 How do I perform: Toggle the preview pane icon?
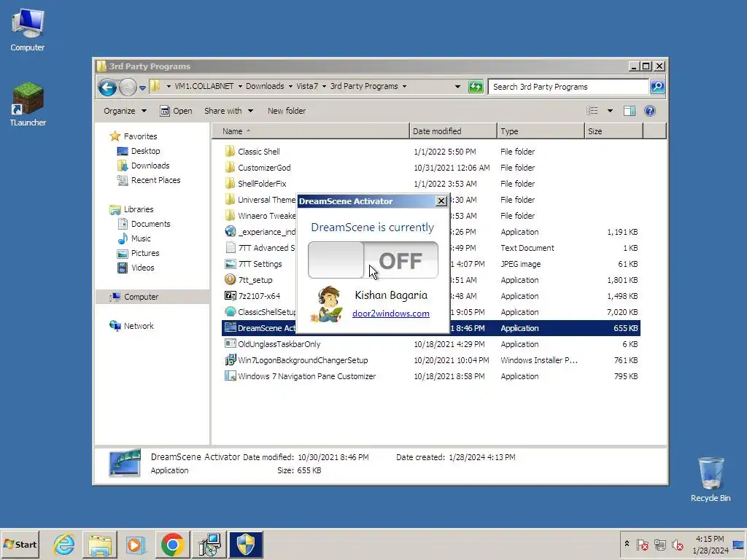pos(630,111)
